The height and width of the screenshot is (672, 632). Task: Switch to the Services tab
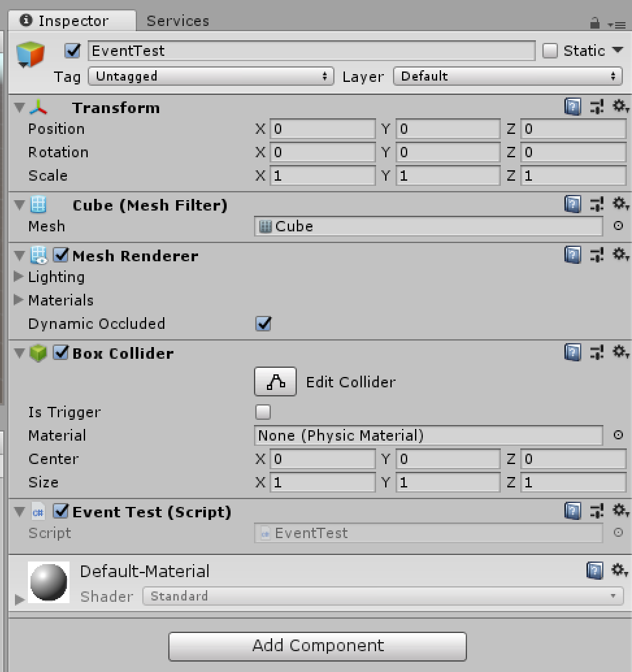pos(177,19)
